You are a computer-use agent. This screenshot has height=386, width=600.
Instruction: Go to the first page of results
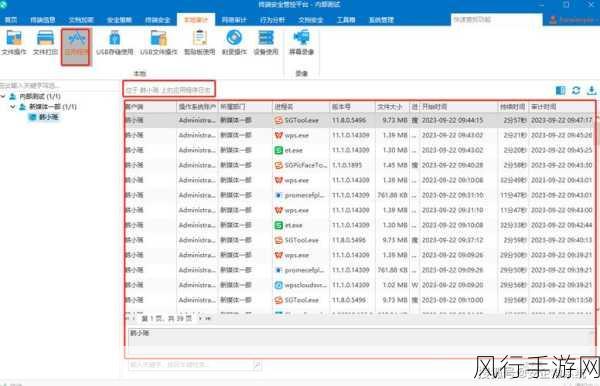click(x=127, y=318)
